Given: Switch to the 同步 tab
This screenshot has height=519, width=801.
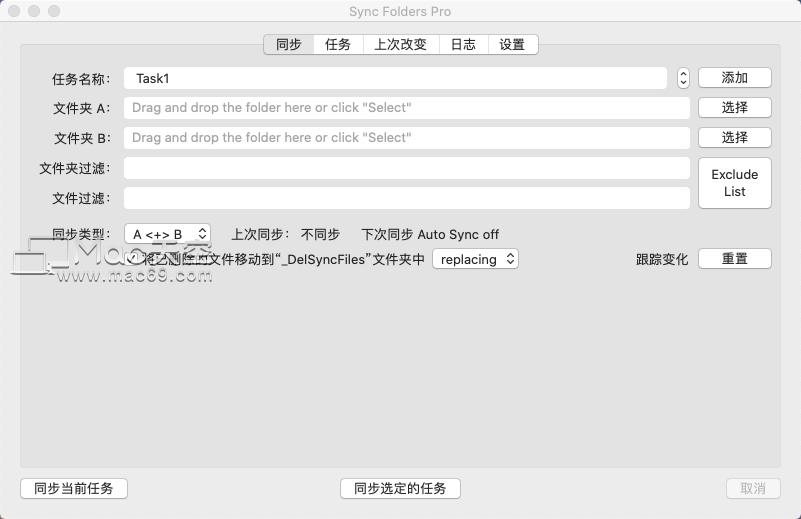Looking at the screenshot, I should click(289, 44).
